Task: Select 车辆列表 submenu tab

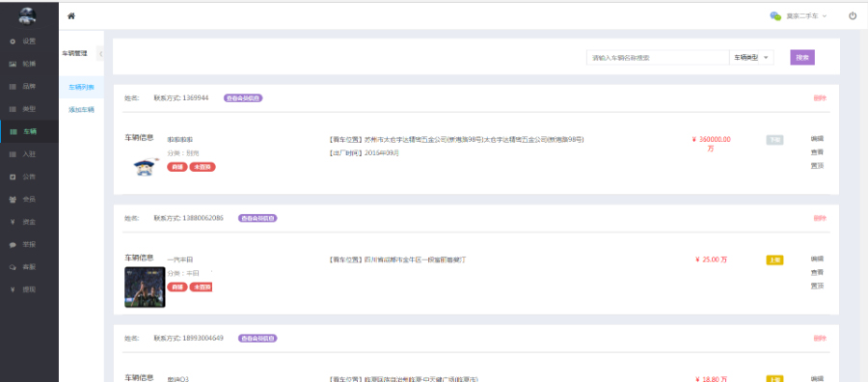Action: [x=81, y=88]
